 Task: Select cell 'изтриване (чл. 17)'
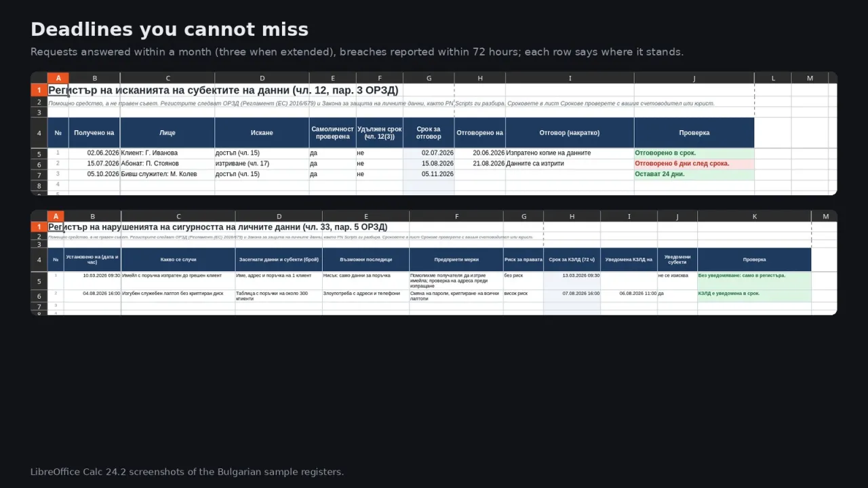[x=262, y=164]
